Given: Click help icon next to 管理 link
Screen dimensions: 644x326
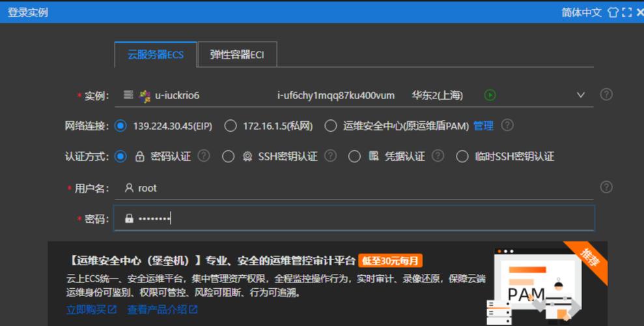Looking at the screenshot, I should tap(507, 125).
